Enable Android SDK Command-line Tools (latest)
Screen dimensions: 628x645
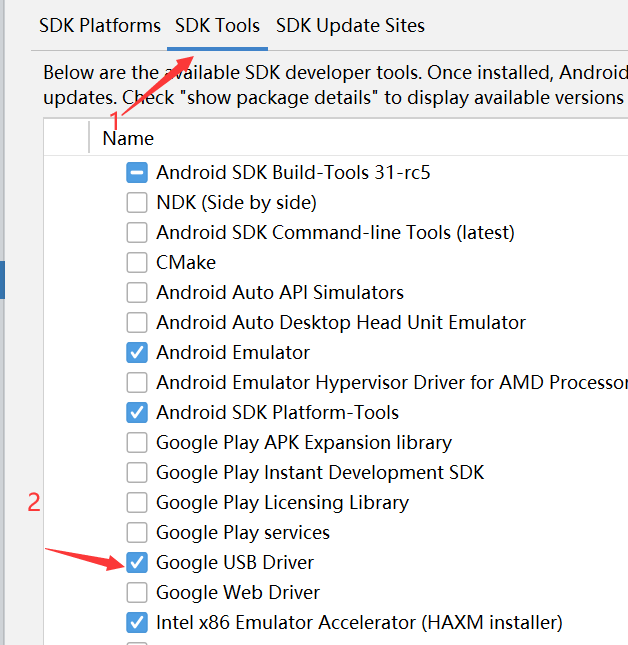(137, 232)
